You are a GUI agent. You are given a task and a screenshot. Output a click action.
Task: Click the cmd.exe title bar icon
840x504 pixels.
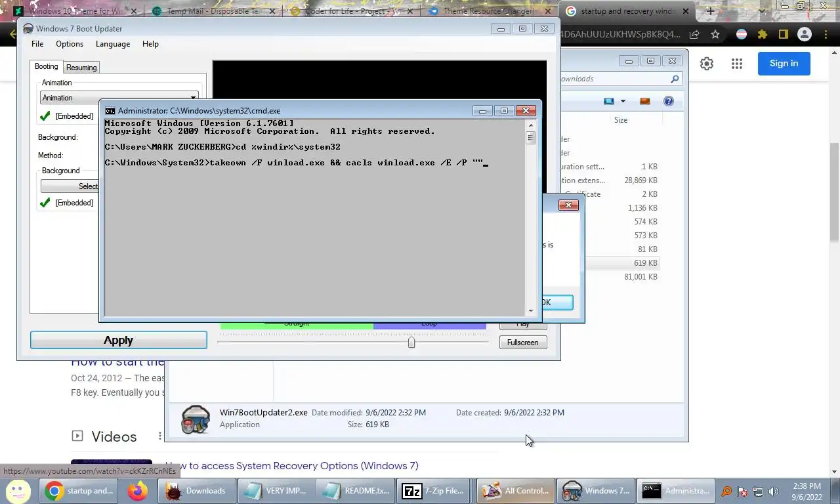pos(110,111)
